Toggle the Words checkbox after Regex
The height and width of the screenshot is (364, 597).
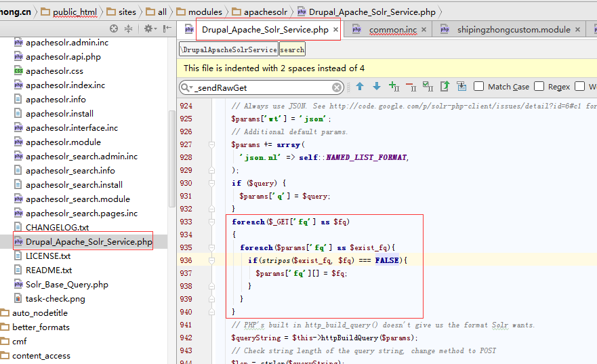pyautogui.click(x=579, y=87)
